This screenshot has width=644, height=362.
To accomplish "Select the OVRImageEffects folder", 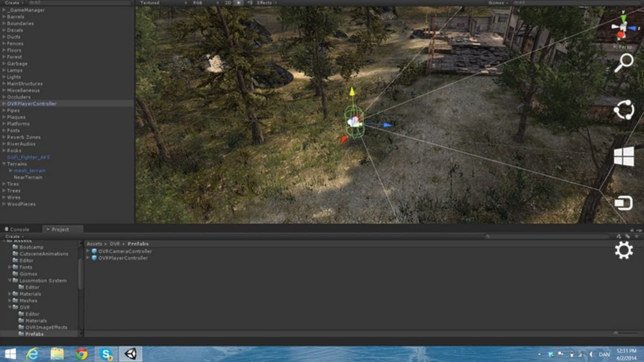I will tap(46, 327).
